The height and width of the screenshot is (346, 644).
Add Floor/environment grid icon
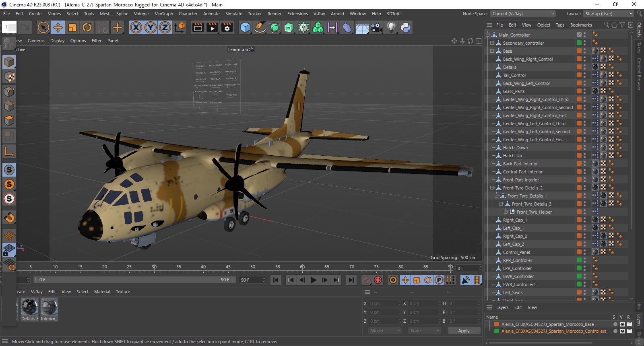pyautogui.click(x=362, y=27)
